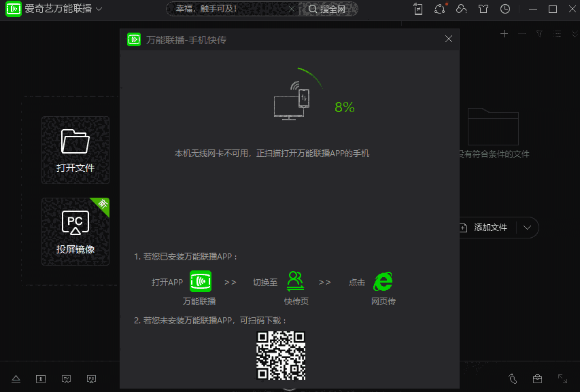Click the sharing icon with red notification dot
This screenshot has width=580, height=392.
pyautogui.click(x=440, y=9)
